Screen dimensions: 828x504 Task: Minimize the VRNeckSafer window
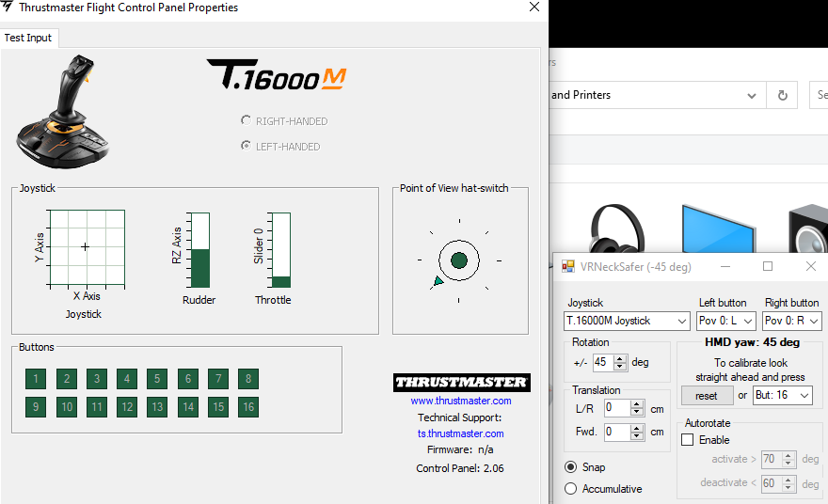click(725, 266)
